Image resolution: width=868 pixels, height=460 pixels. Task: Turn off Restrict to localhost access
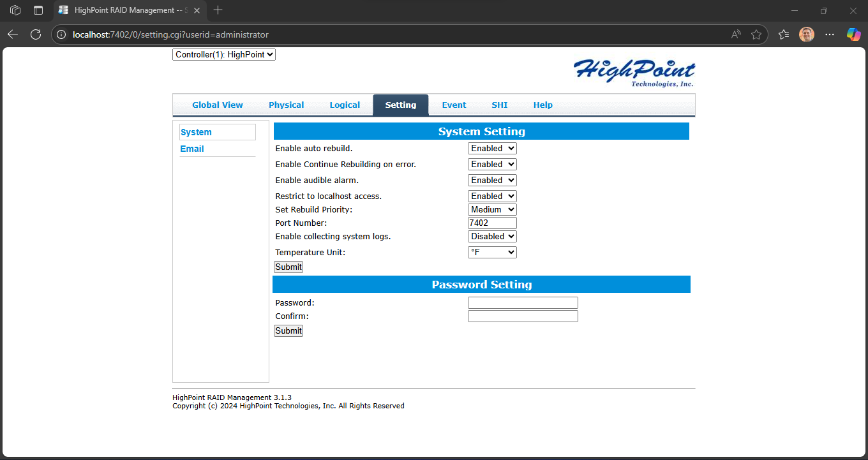(x=492, y=196)
